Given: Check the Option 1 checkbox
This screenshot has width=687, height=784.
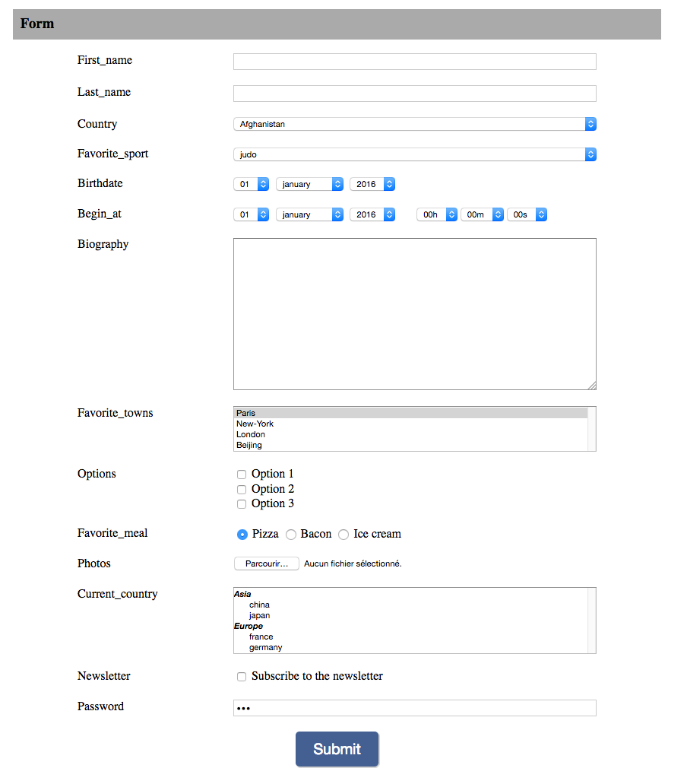Looking at the screenshot, I should click(x=242, y=475).
